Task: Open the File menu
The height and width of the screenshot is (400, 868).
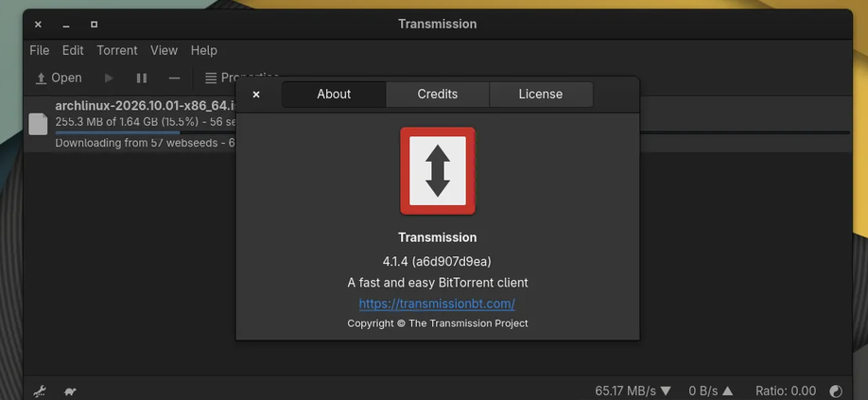Action: (x=40, y=50)
